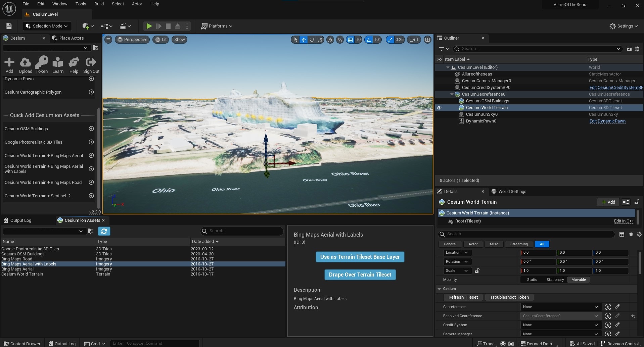
Task: Click the Save level icon
Action: (x=9, y=26)
